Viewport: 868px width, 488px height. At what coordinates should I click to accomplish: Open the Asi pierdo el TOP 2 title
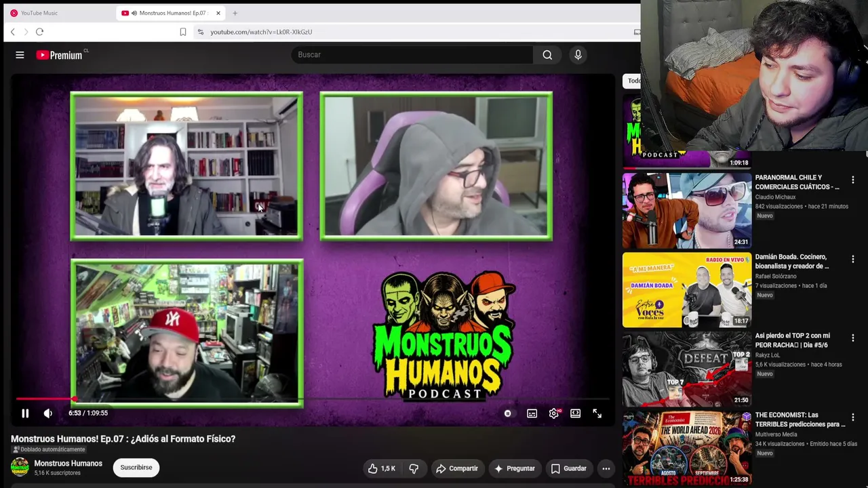tap(793, 340)
